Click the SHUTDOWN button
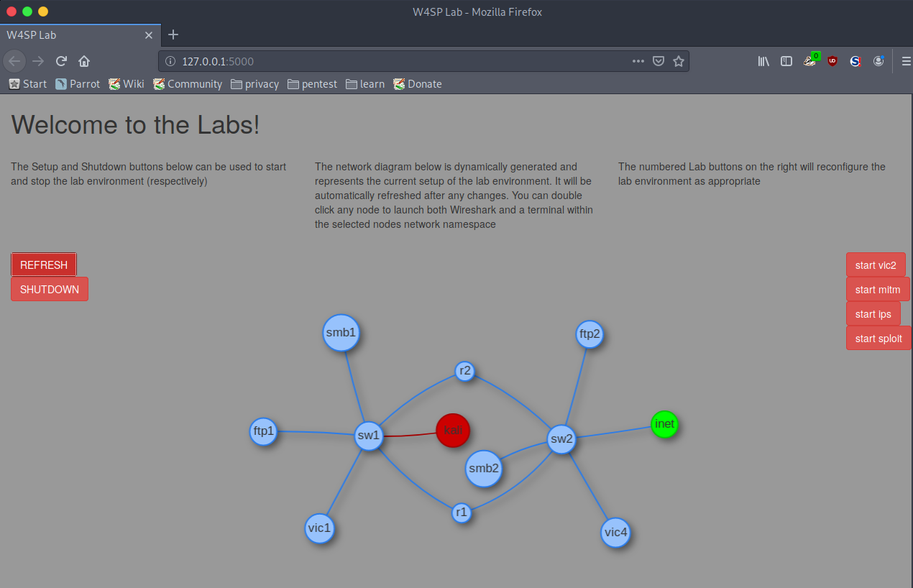This screenshot has height=588, width=913. 50,289
